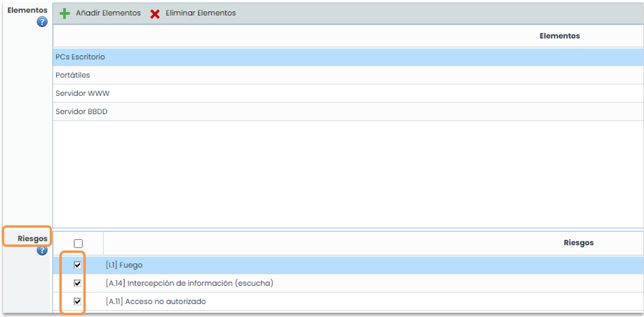Screen dimensions: 644x317
Task: Open the help icon below Riesgos label
Action: click(42, 250)
